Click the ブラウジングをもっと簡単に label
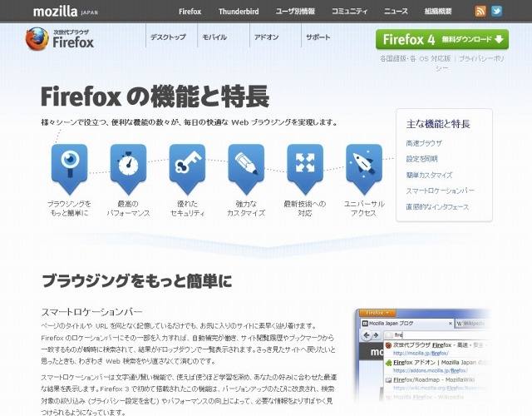The image size is (532, 416). coord(69,209)
